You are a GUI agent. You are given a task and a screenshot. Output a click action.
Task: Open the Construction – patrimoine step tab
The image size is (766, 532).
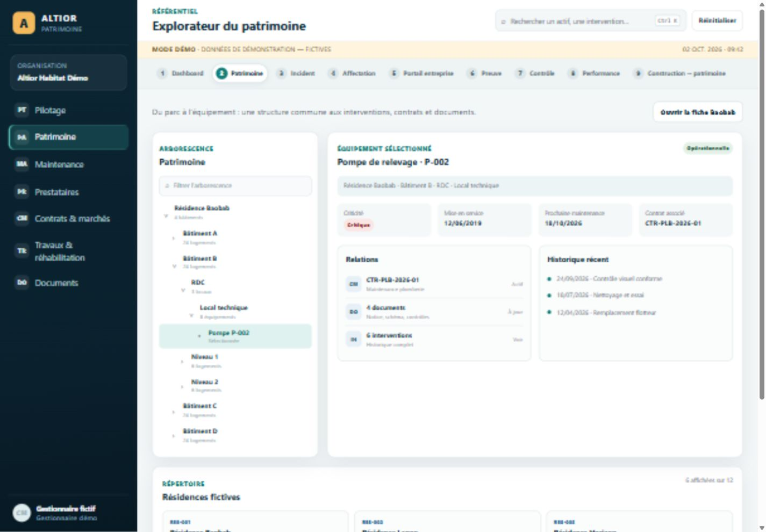[680, 73]
